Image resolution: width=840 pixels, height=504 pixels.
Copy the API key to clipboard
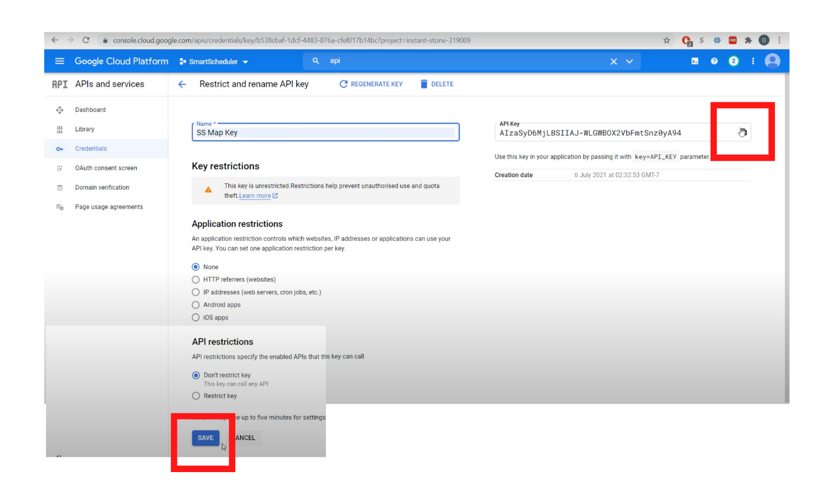[x=742, y=133]
